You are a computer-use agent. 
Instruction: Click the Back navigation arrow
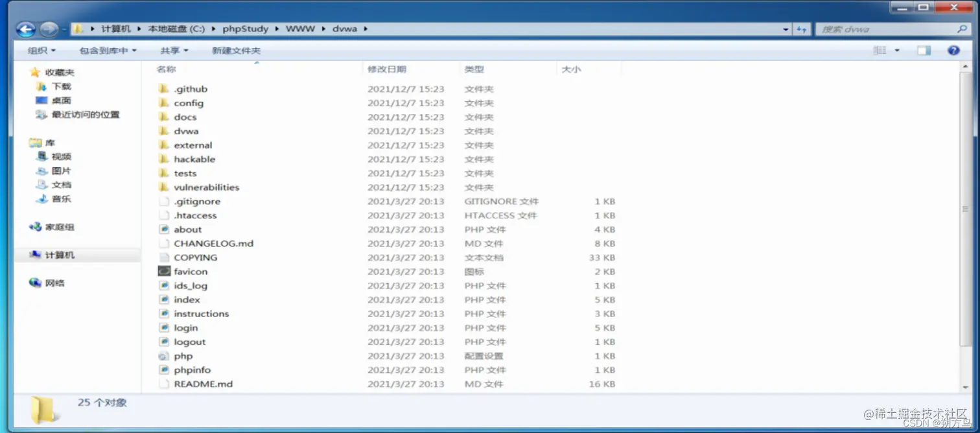[x=26, y=29]
